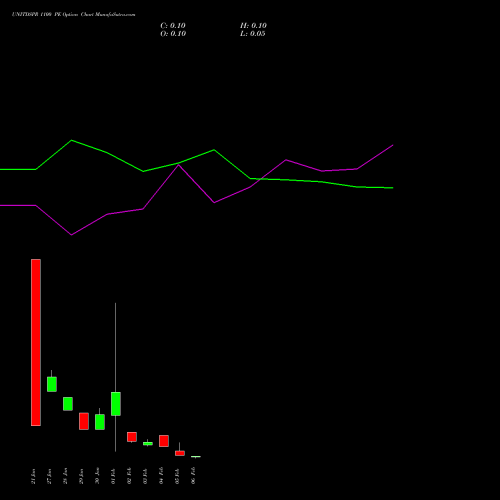Click the red candle above 29 Jan
The width and height of the screenshot is (500, 500).
click(84, 421)
